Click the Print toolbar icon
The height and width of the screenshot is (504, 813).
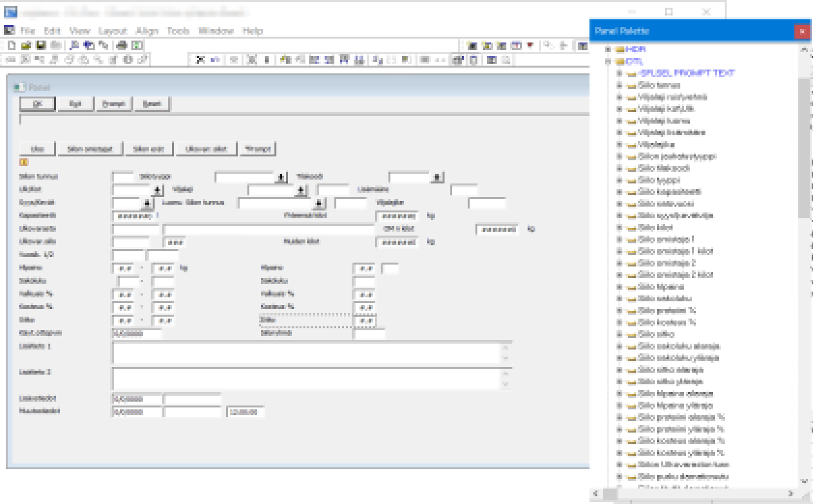coord(122,46)
